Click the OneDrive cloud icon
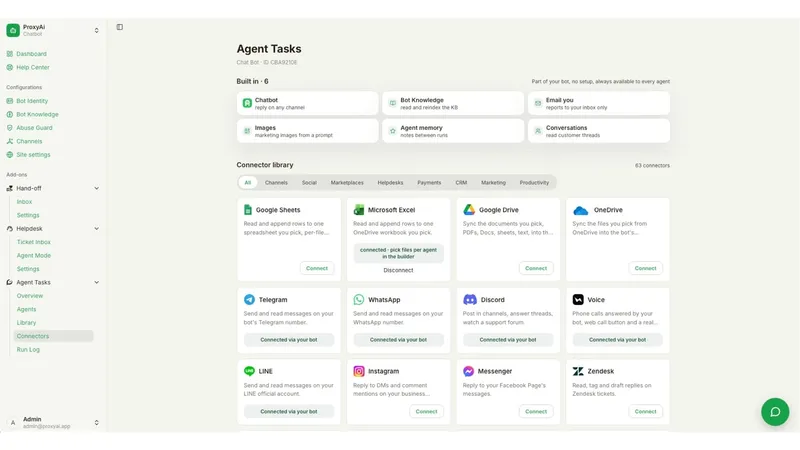 tap(581, 210)
